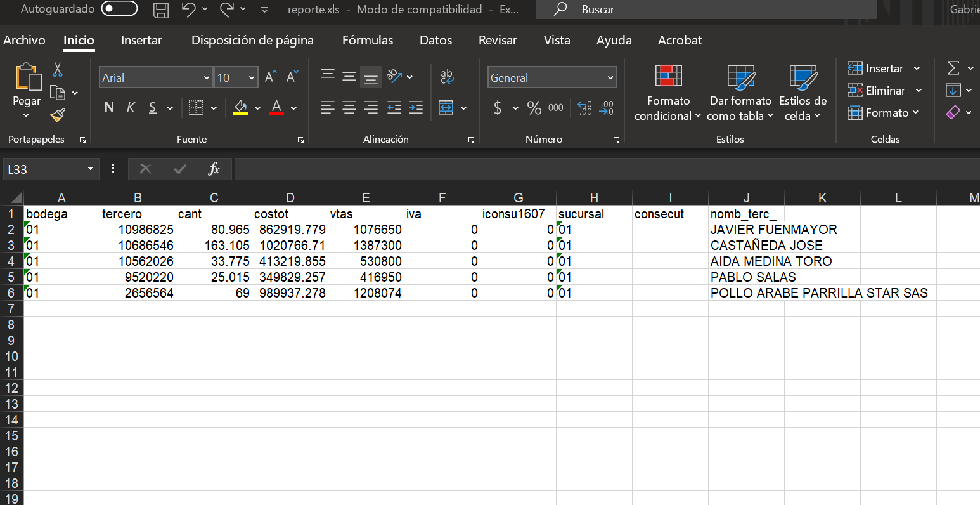Copy selection with the Copiar icon

[x=58, y=93]
